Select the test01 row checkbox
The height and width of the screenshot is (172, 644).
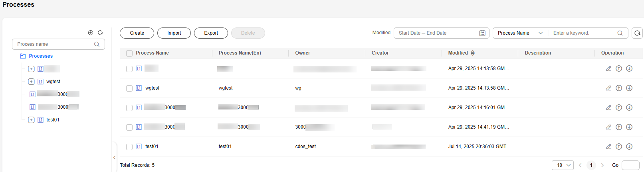(129, 147)
